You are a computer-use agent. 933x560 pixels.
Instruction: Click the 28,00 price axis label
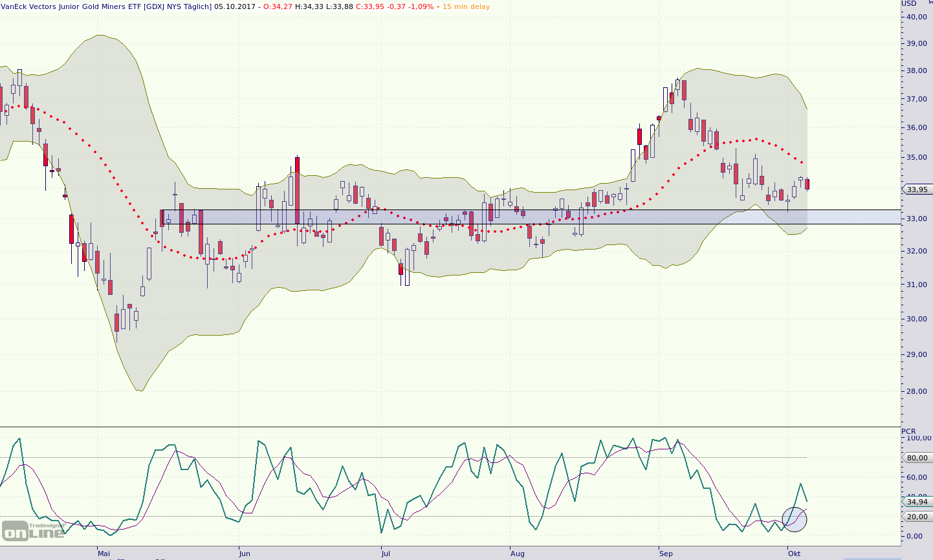(x=916, y=391)
